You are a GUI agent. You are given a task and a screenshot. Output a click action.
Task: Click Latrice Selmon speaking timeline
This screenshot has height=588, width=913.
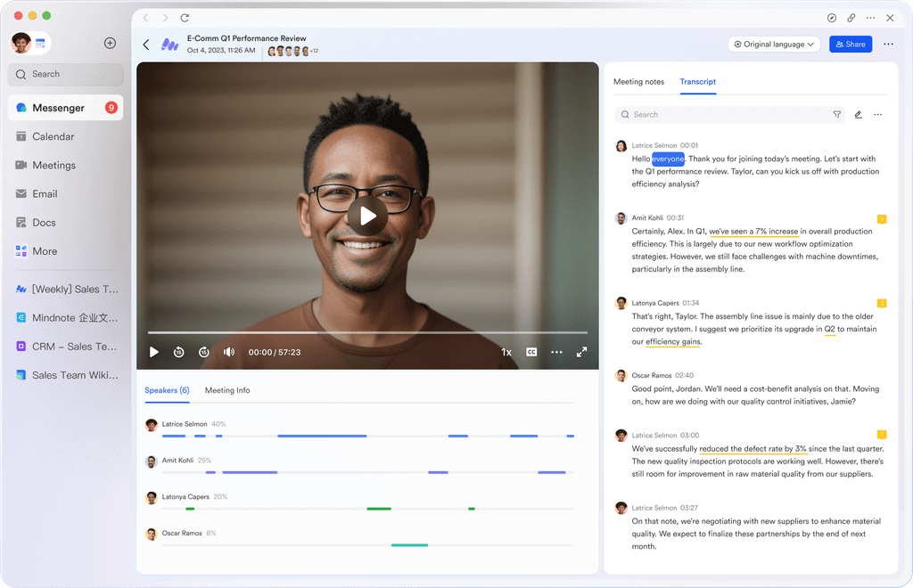(x=368, y=436)
